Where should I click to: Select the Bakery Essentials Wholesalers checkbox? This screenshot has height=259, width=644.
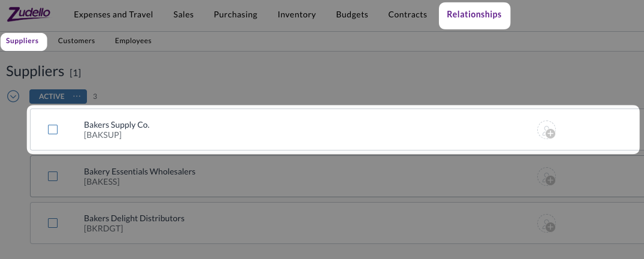pyautogui.click(x=53, y=176)
